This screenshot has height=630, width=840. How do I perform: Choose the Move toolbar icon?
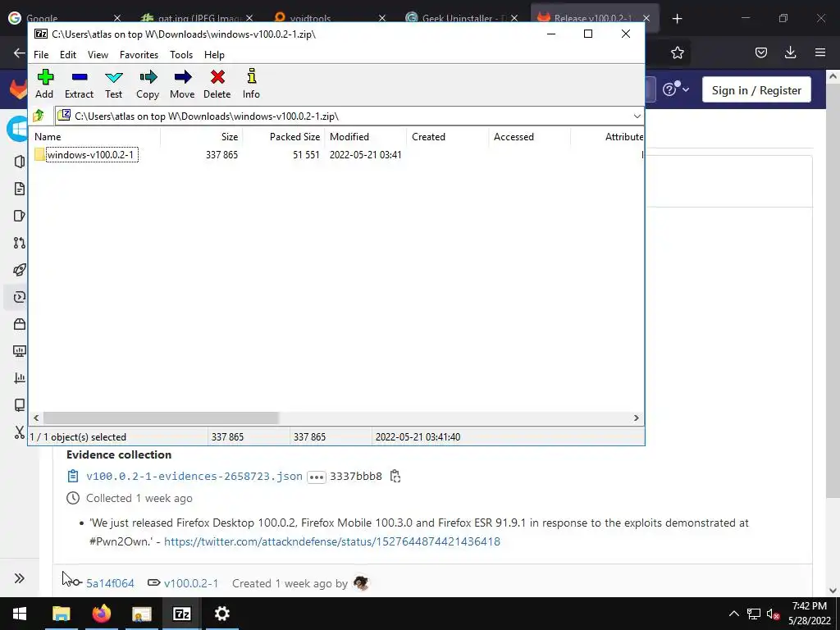coord(182,84)
